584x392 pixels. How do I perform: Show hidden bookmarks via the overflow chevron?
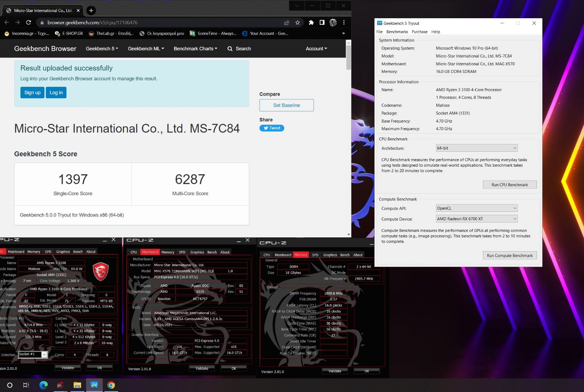(343, 34)
